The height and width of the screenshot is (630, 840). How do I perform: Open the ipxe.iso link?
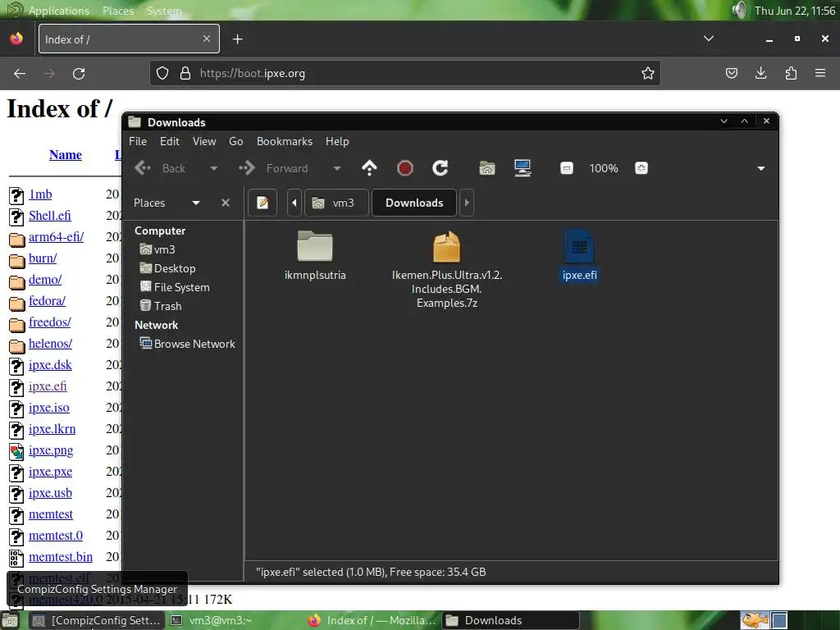click(x=48, y=408)
